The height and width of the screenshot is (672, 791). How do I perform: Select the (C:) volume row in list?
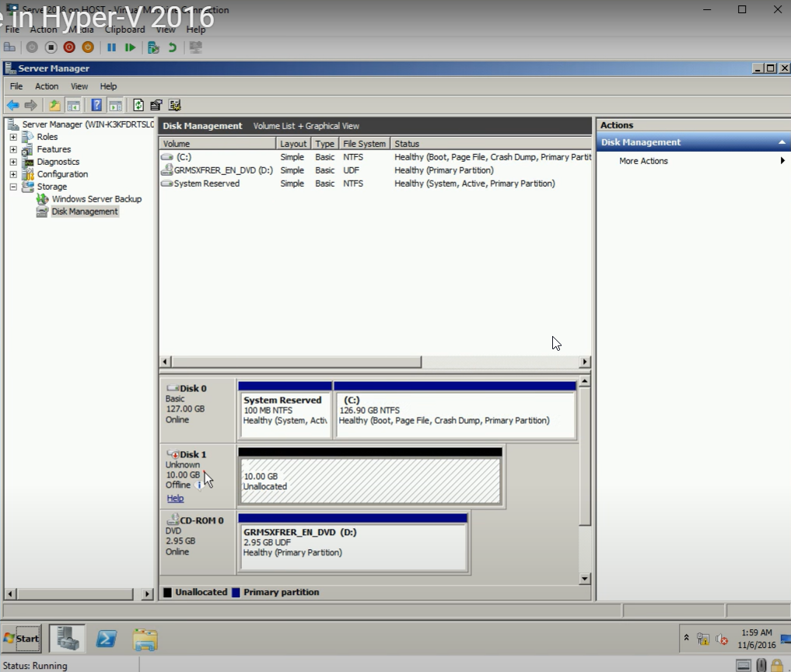pyautogui.click(x=376, y=157)
